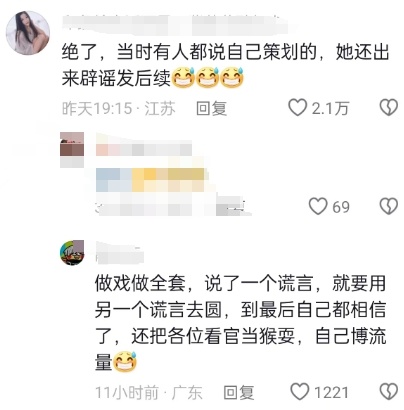
Task: Select the comment text starting with 绝了
Action: 225,65
